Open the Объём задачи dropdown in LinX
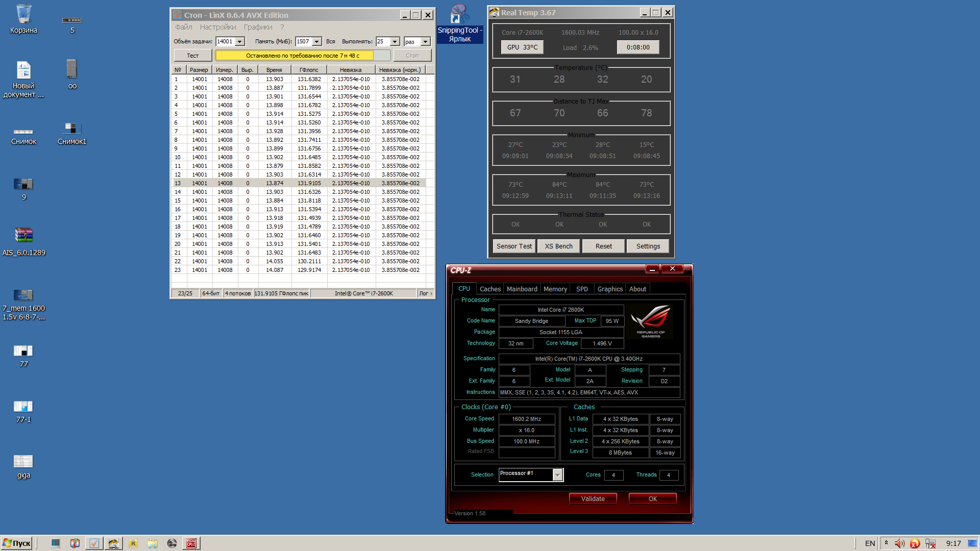 [x=240, y=42]
